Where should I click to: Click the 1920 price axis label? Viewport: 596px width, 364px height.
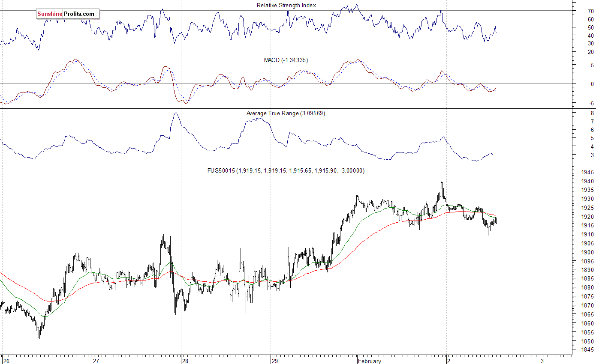tap(587, 217)
